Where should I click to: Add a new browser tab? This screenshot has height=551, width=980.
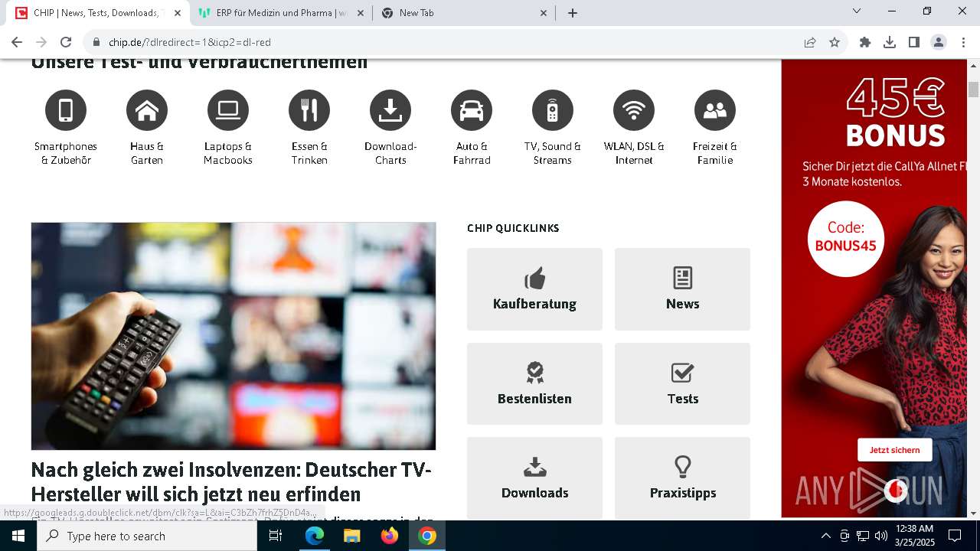pos(573,13)
